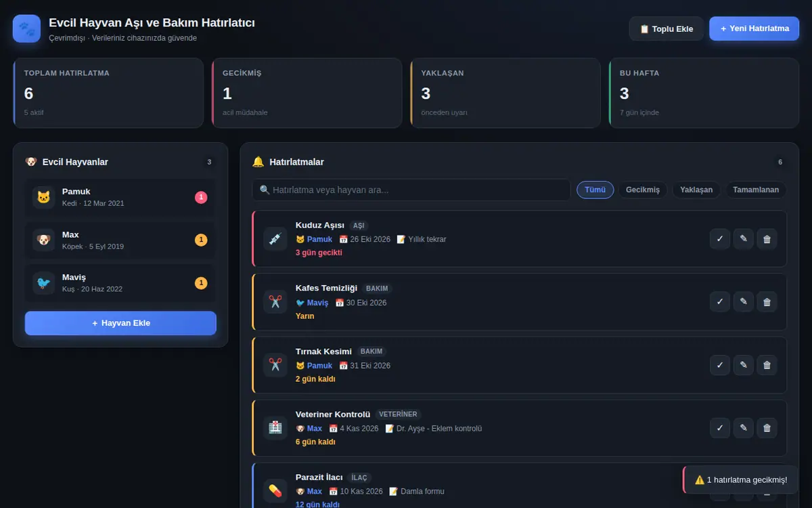Click the hospital icon of Veteriner Kontrolü
812x508 pixels.
pos(275,428)
